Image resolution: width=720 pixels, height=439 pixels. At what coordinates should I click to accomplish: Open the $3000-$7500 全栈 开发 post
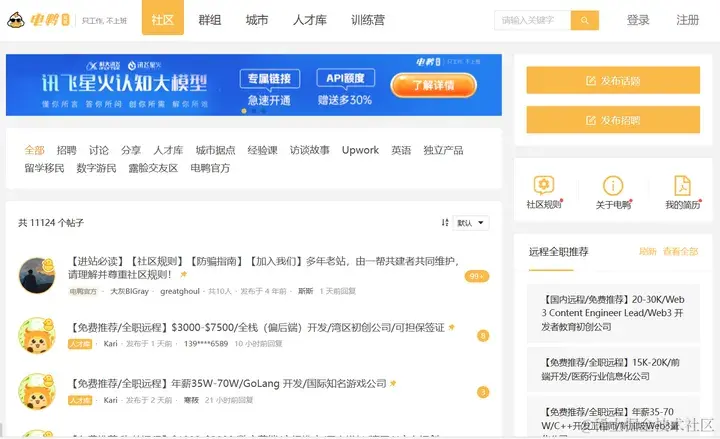click(256, 327)
